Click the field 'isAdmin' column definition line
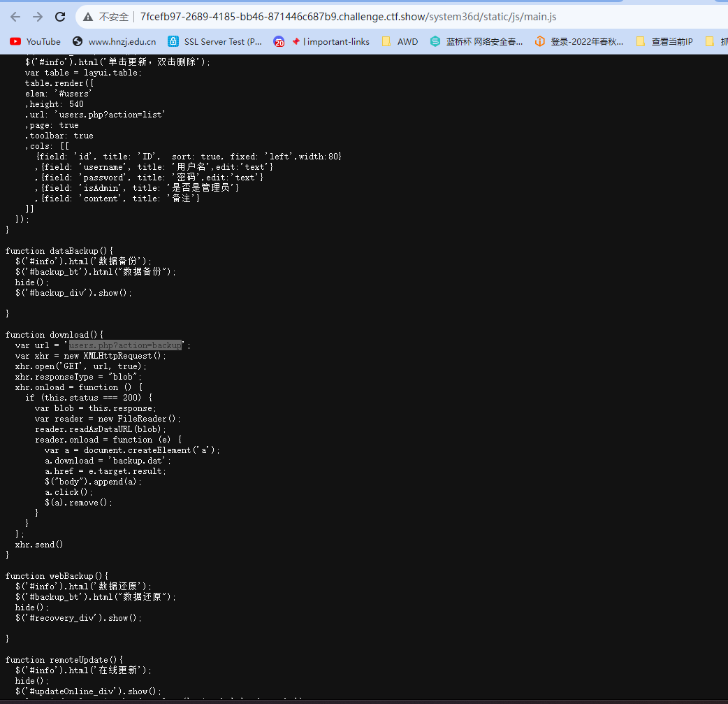This screenshot has width=728, height=704. click(136, 188)
